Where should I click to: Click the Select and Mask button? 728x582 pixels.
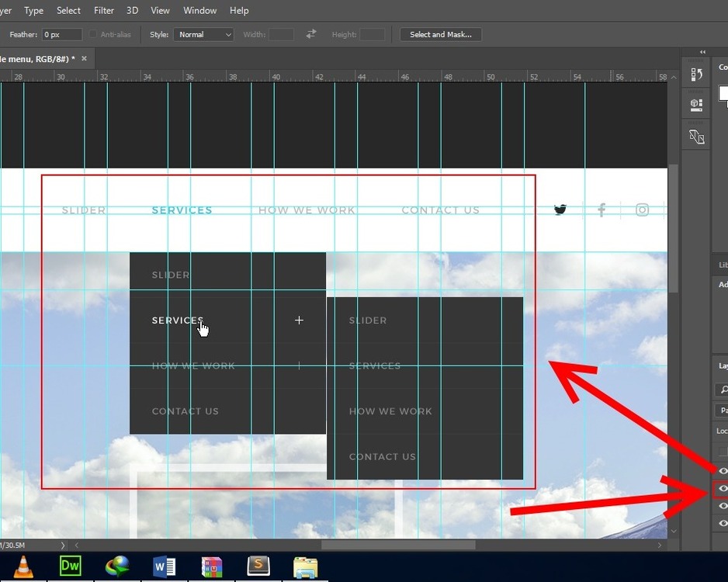(x=441, y=34)
